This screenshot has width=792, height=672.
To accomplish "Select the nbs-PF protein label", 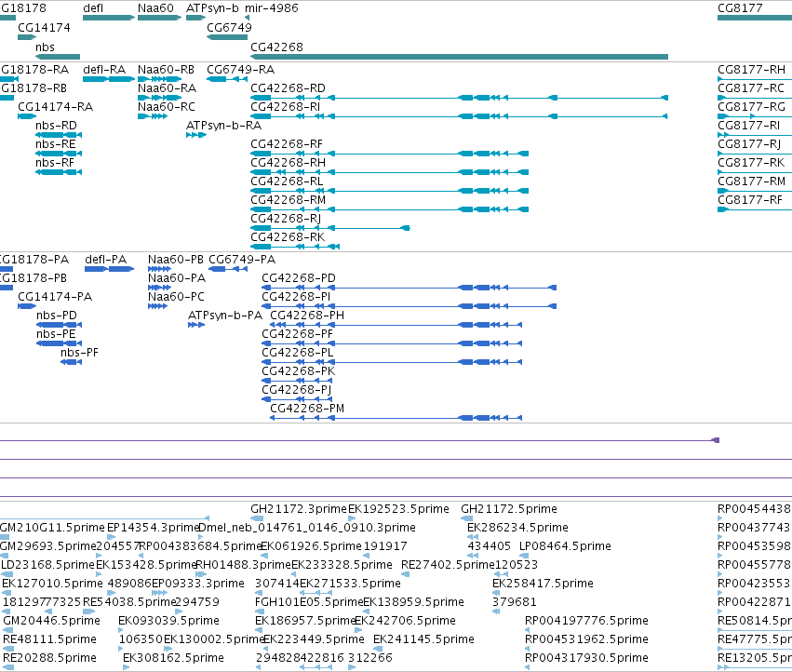I will coord(79,353).
